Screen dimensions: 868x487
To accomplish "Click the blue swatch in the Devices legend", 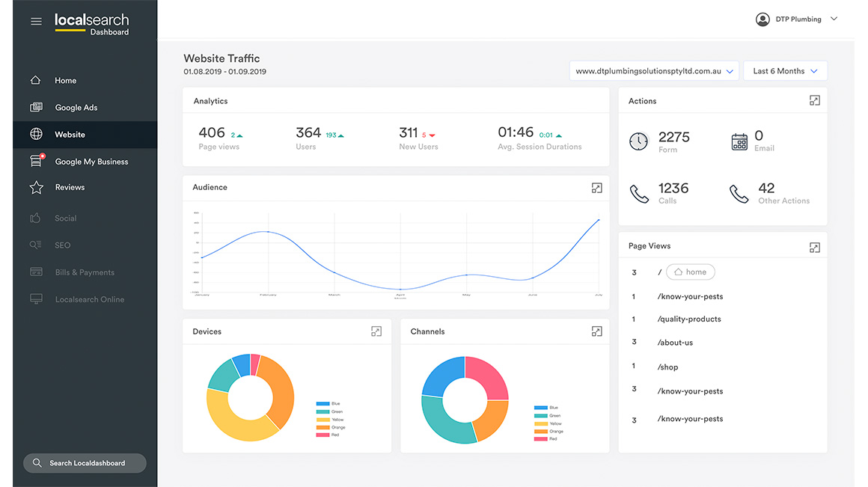I will click(323, 402).
